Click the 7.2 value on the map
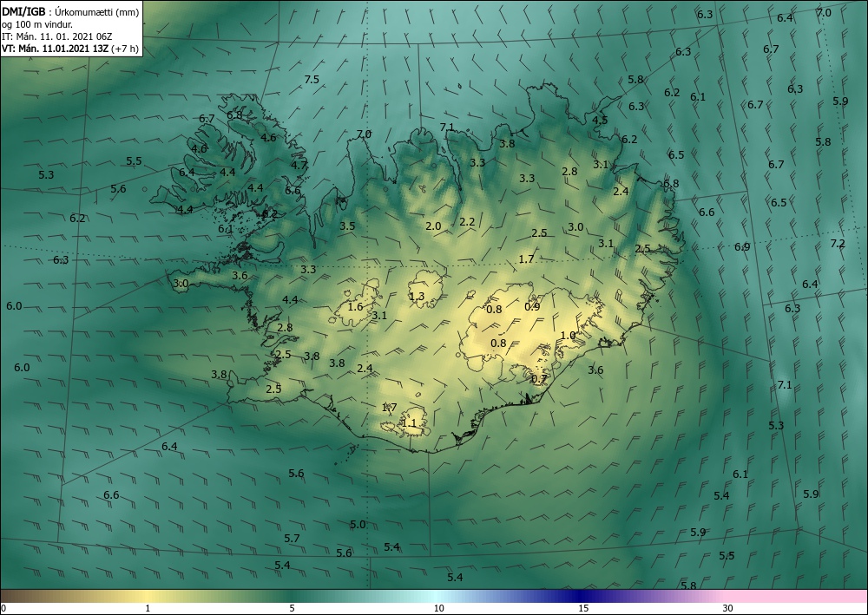The width and height of the screenshot is (868, 615). [838, 244]
